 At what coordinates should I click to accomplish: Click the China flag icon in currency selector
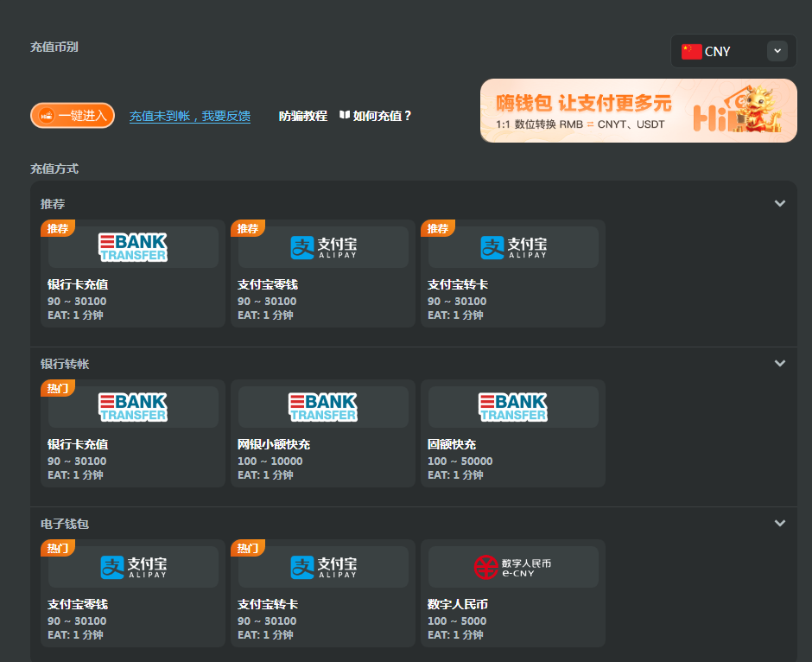click(691, 51)
